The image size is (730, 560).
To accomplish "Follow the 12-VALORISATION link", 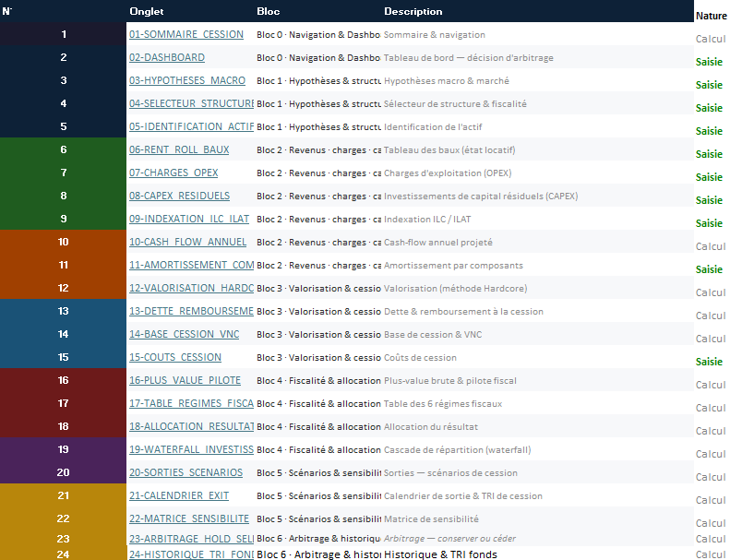I will click(x=191, y=288).
